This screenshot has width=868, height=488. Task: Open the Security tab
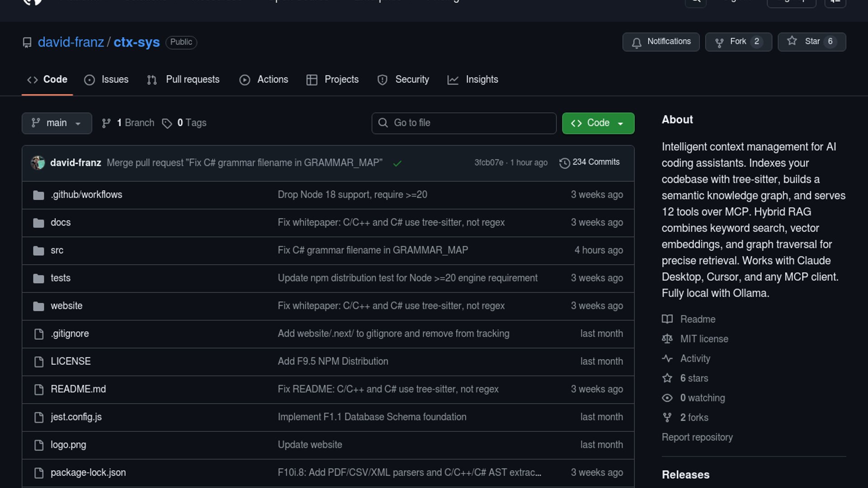click(403, 80)
